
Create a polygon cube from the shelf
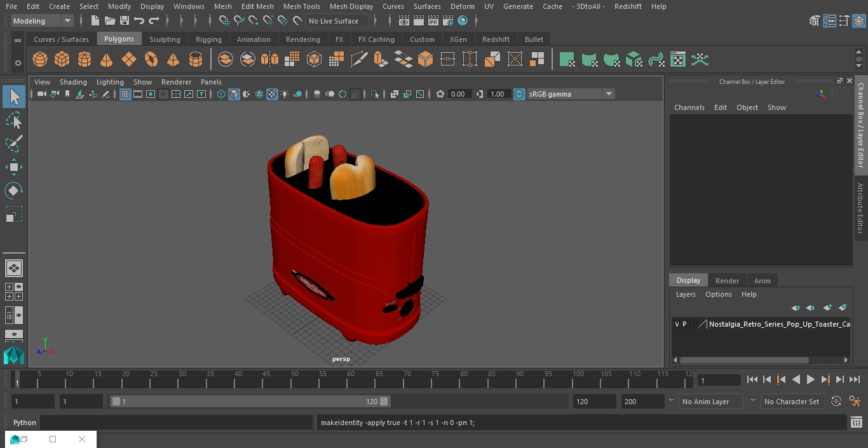click(62, 60)
